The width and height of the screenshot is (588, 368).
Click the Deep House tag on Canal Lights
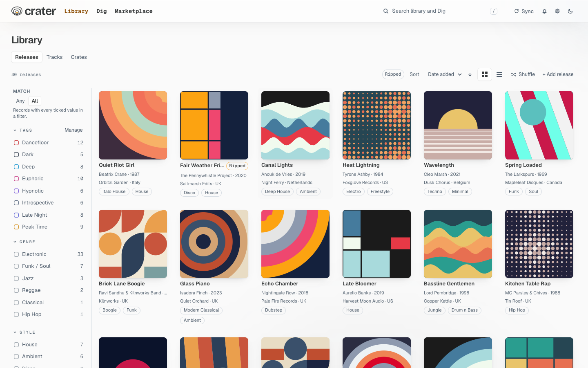coord(277,191)
